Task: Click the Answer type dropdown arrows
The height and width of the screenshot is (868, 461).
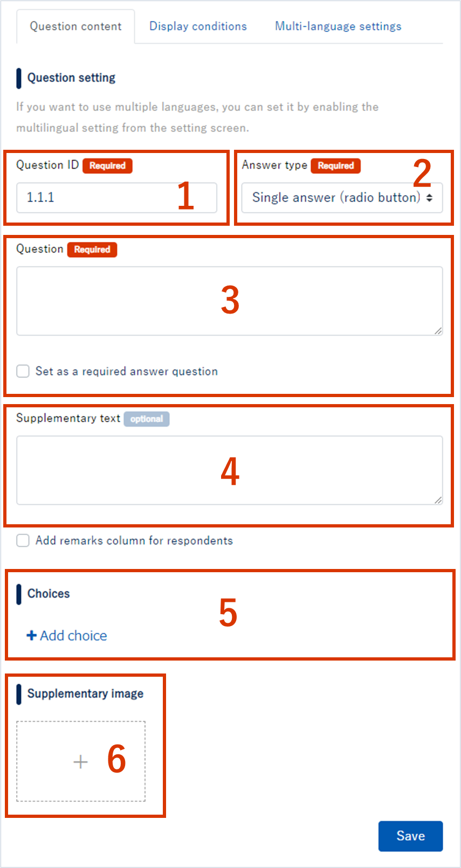Action: coord(429,198)
